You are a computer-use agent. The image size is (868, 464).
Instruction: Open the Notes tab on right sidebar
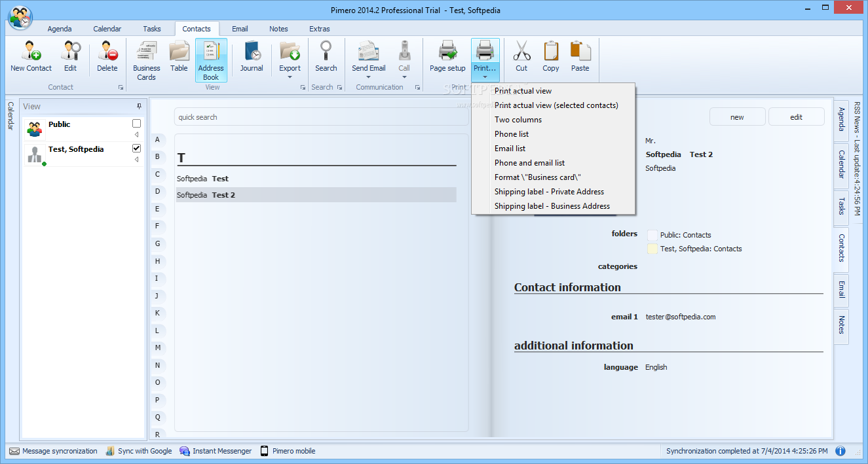pyautogui.click(x=841, y=325)
